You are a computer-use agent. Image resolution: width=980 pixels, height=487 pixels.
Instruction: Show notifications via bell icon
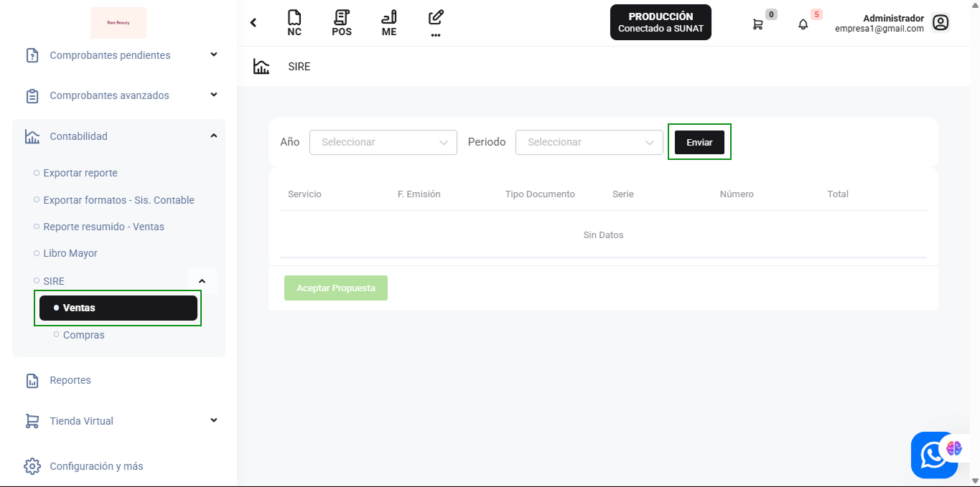(x=803, y=24)
